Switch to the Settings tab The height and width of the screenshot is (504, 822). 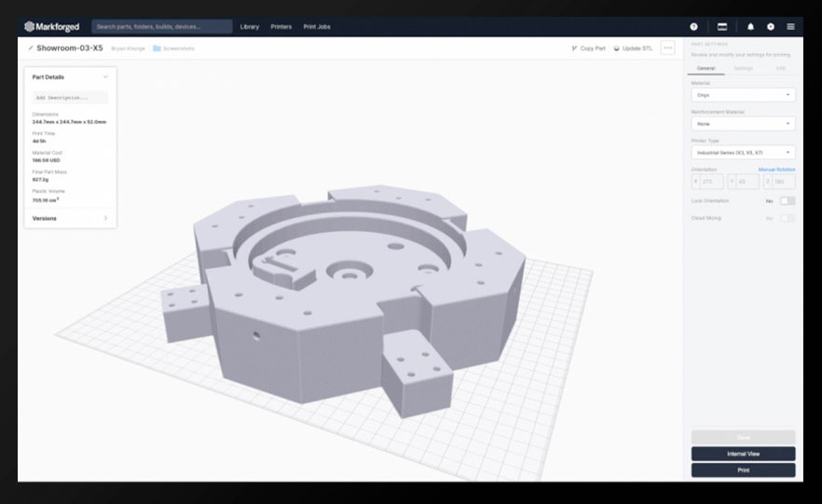743,68
